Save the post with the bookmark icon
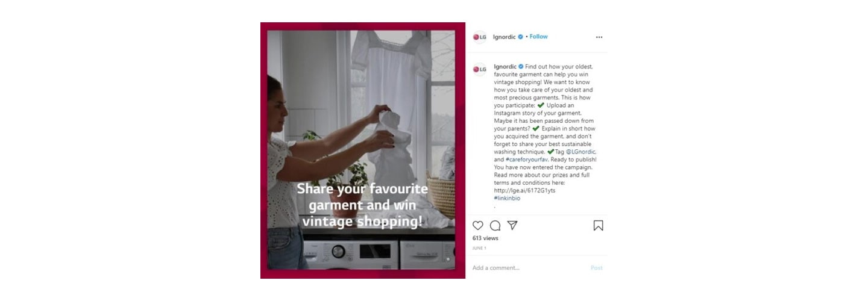The width and height of the screenshot is (868, 301). (599, 226)
